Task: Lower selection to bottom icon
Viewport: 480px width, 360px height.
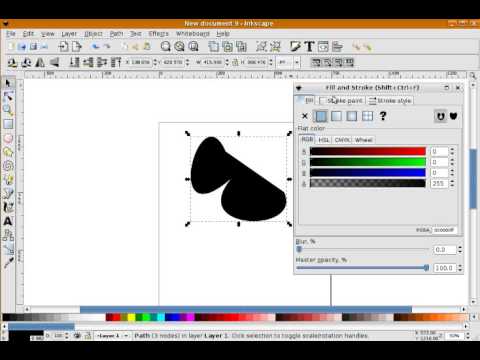Action: (x=74, y=62)
